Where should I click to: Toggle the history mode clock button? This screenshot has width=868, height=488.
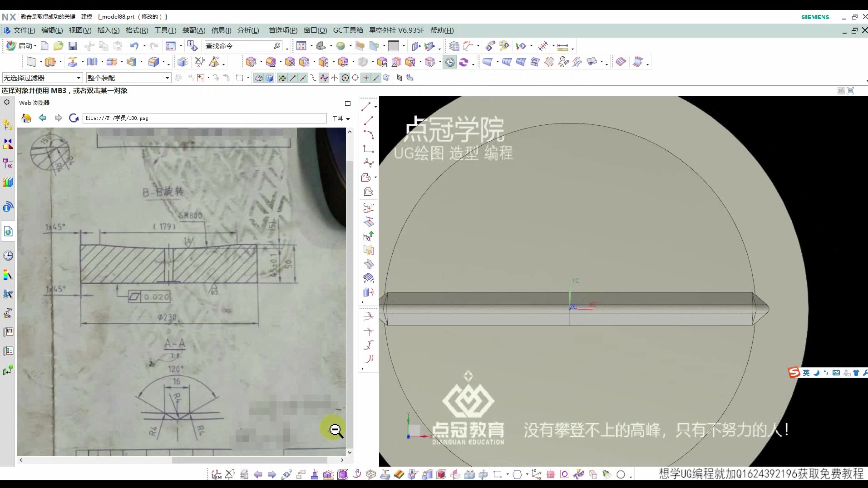[x=449, y=62]
